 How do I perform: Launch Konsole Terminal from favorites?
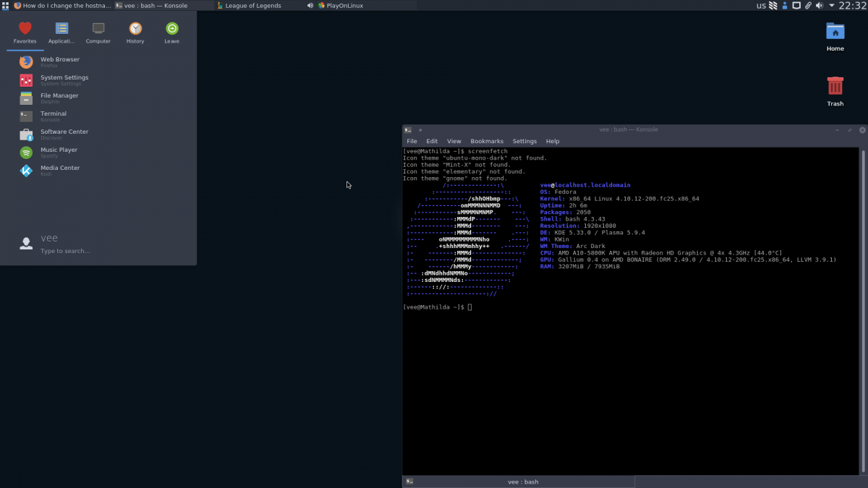[x=98, y=116]
